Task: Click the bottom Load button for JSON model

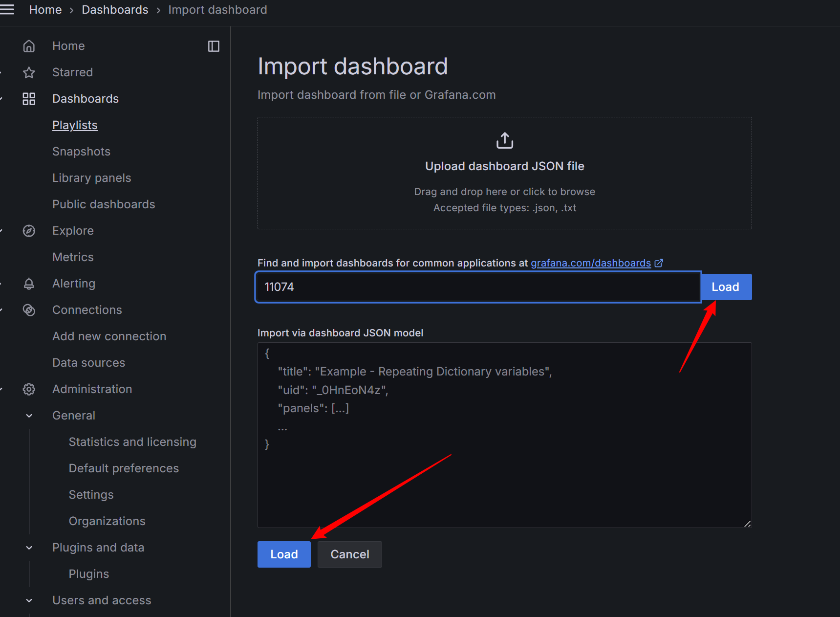Action: pos(284,554)
